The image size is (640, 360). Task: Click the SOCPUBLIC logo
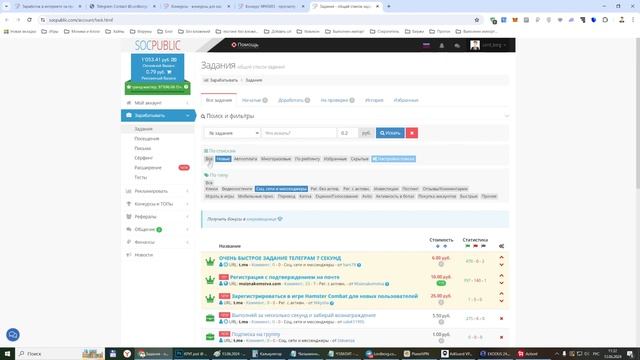158,45
